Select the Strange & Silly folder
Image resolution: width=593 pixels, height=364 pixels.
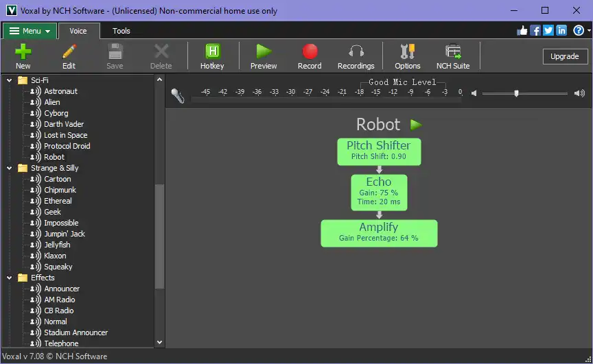(x=55, y=168)
